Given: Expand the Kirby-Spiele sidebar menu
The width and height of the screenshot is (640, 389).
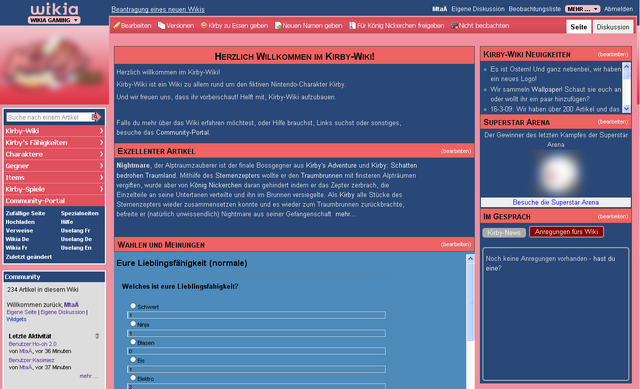Looking at the screenshot, I should click(x=54, y=189).
